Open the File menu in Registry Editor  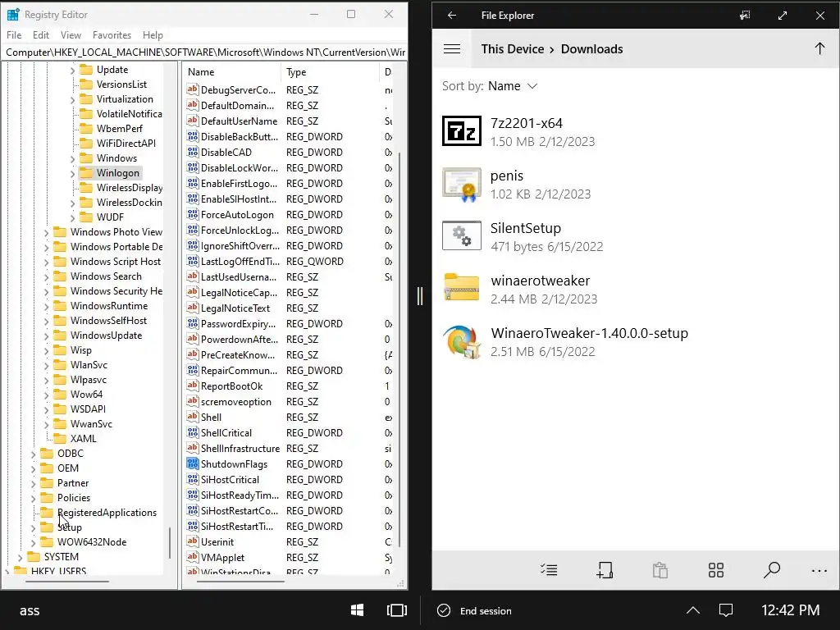coord(14,34)
